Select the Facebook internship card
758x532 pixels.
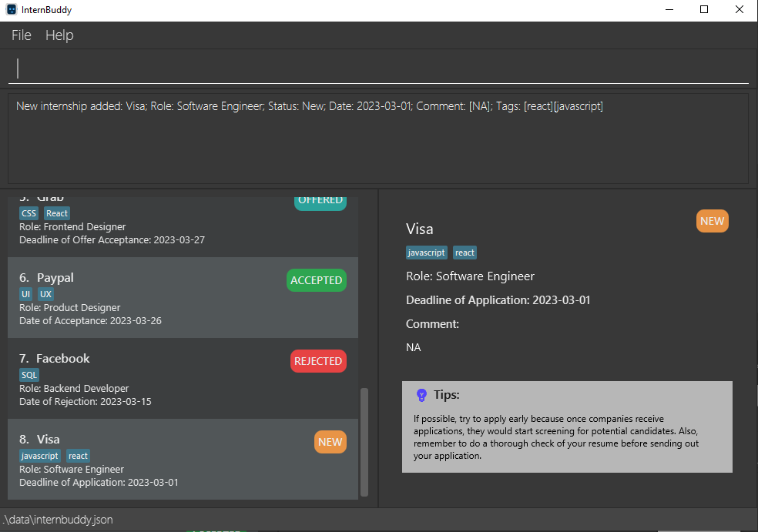pyautogui.click(x=183, y=378)
